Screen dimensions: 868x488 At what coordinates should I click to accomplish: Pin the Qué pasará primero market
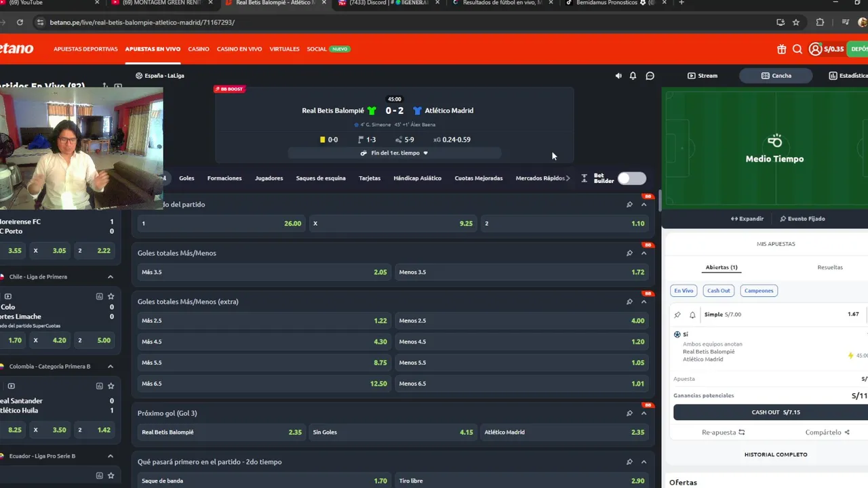coord(629,462)
